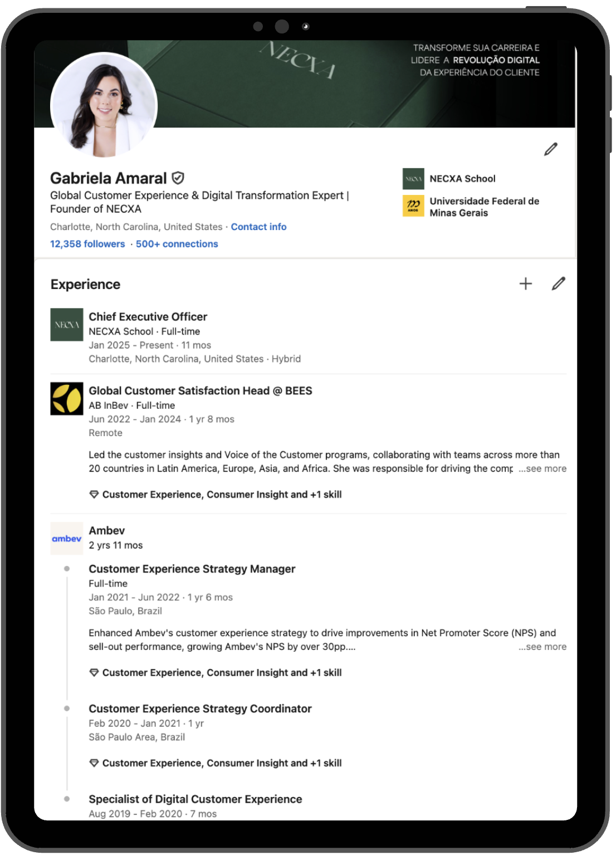Viewport: 616px width, 860px height.
Task: Click the edit profile pencil icon
Action: coord(550,149)
